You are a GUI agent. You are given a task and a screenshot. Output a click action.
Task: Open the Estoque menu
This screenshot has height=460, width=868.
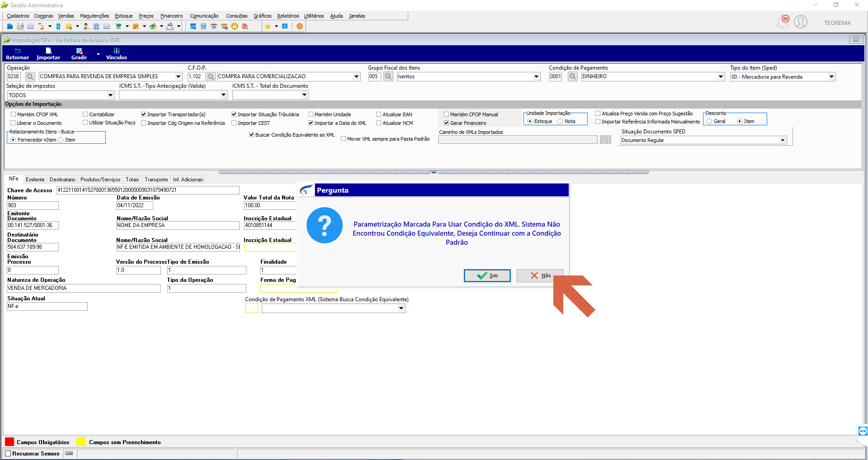click(124, 16)
